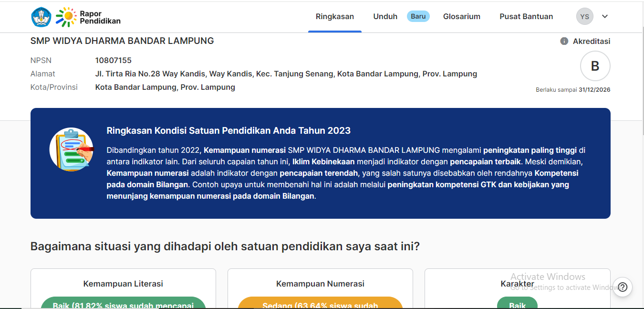Select the NPSN number 10807155
The width and height of the screenshot is (644, 309).
pos(114,61)
